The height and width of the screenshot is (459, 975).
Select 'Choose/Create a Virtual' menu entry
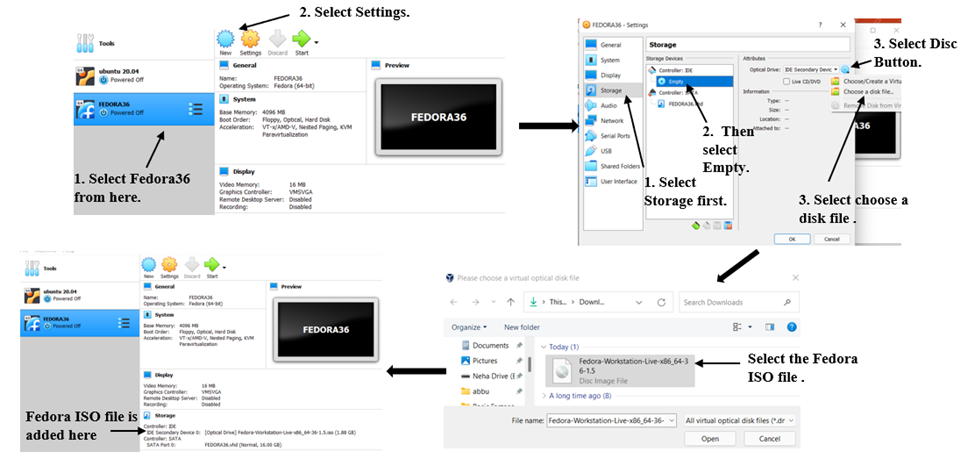click(x=868, y=81)
